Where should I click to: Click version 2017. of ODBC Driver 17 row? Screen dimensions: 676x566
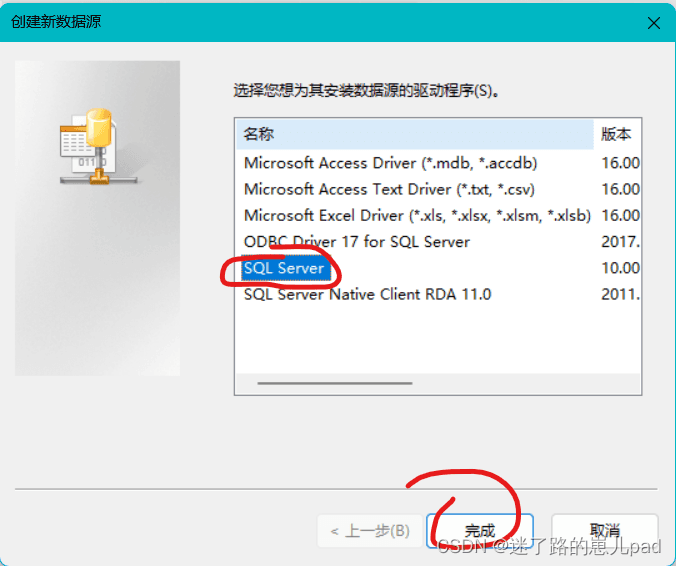(x=620, y=242)
